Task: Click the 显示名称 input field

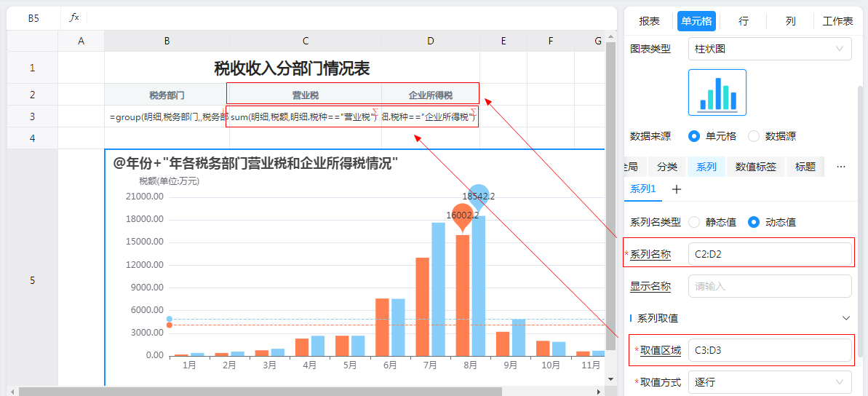Action: tap(769, 286)
